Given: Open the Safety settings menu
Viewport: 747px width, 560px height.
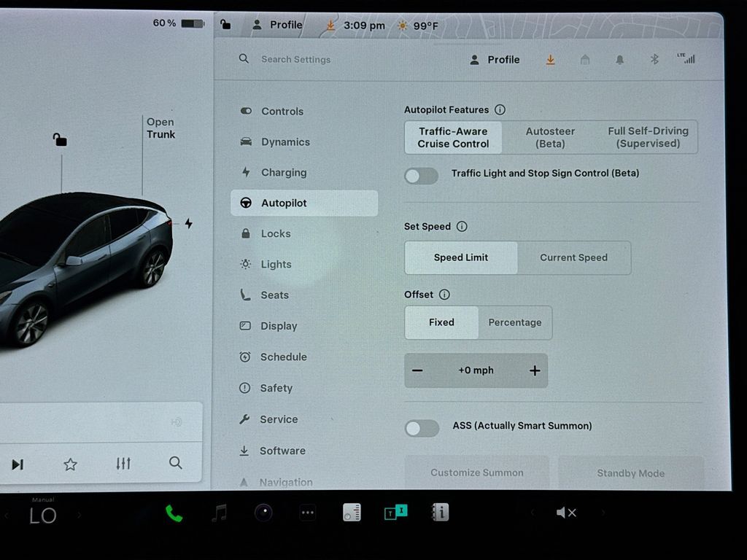Looking at the screenshot, I should (x=276, y=388).
